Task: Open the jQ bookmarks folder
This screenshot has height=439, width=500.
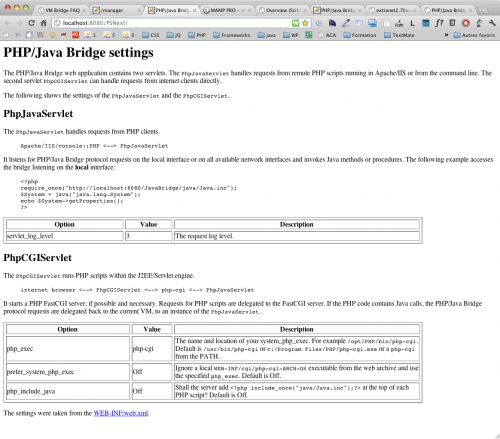Action: pos(174,35)
